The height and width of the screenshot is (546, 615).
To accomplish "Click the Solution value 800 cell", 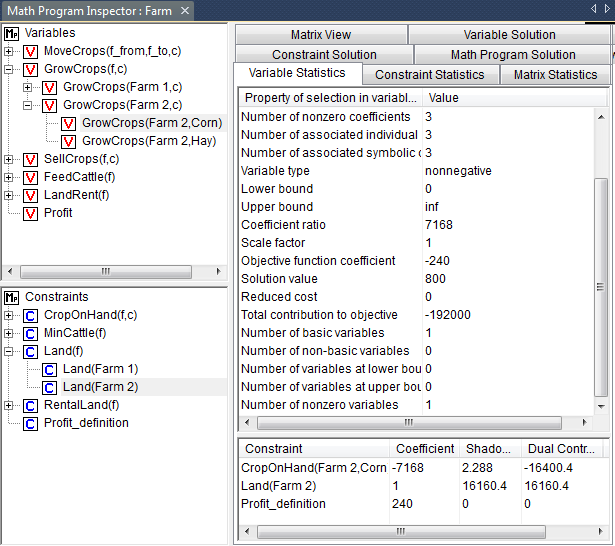I will pyautogui.click(x=435, y=279).
